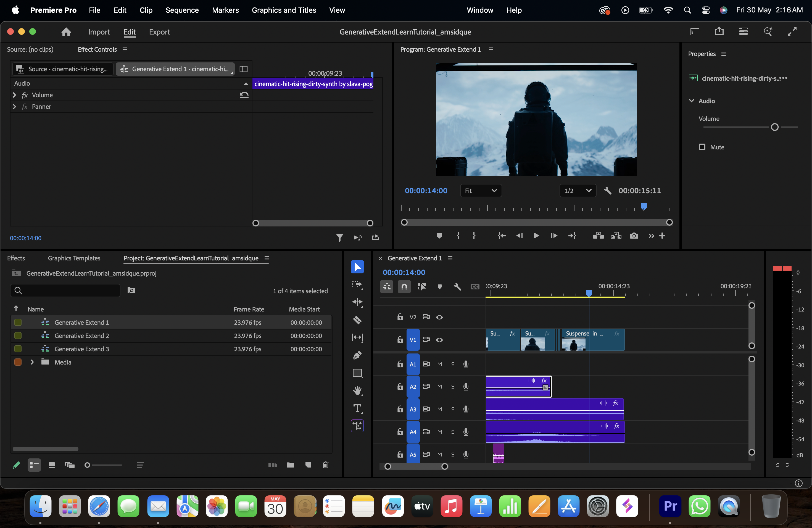The image size is (812, 528).
Task: Open closed captions options in the timeline
Action: click(x=474, y=287)
